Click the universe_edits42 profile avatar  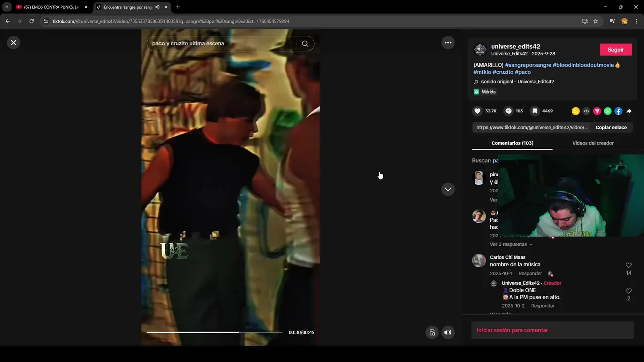(x=480, y=50)
